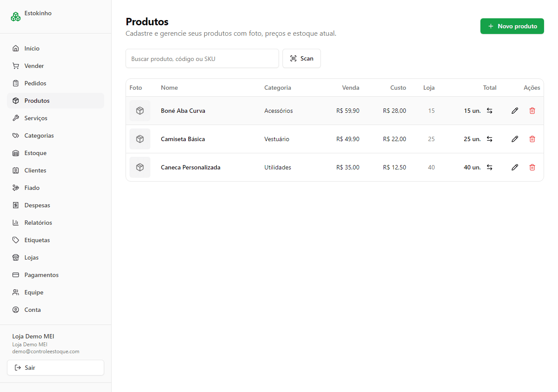Image resolution: width=558 pixels, height=392 pixels.
Task: Transfer stock arrows for Caneca Personalizada
Action: point(490,167)
